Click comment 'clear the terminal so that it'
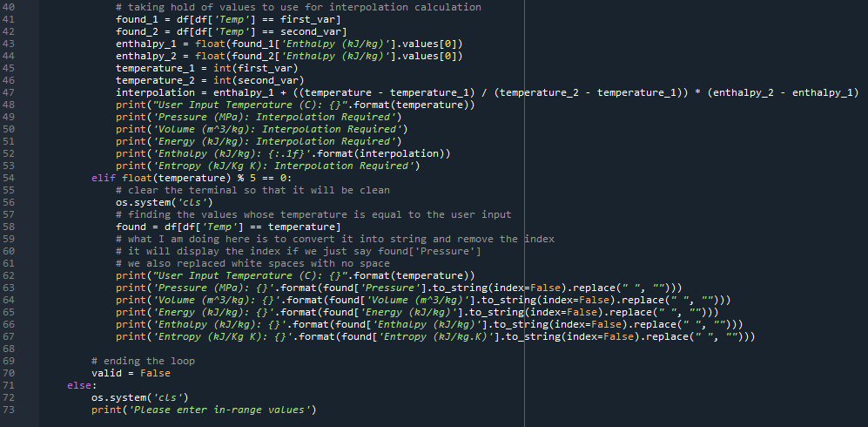Viewport: 868px width, 427px height. (216, 190)
